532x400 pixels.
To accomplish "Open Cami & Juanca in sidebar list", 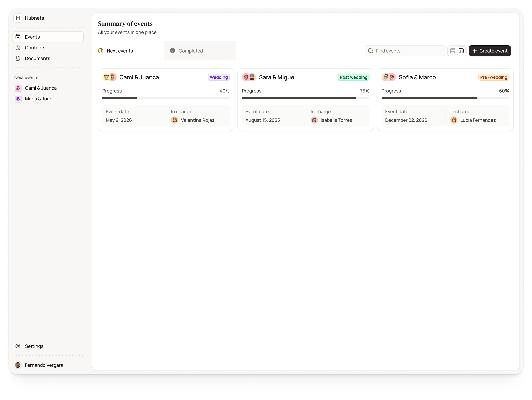I will tap(48, 88).
